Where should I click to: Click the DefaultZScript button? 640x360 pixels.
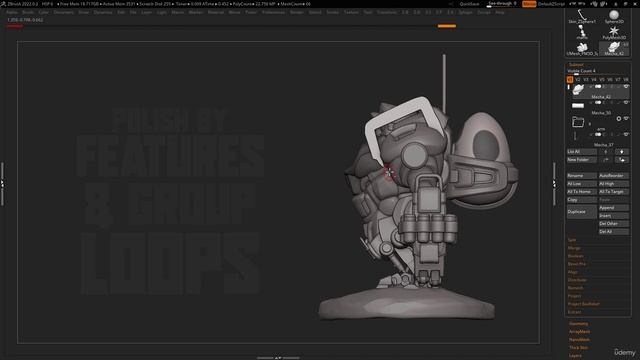pyautogui.click(x=551, y=4)
